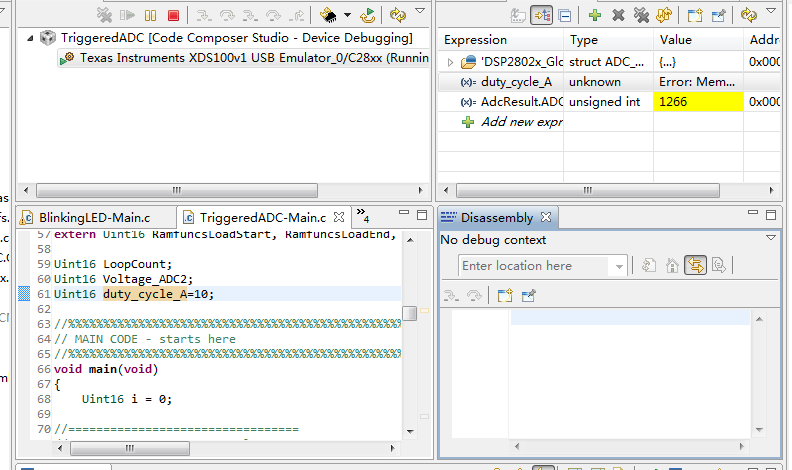Close the TriggeredADC-Main.c tab
Screen dimensions: 792x470
(339, 217)
